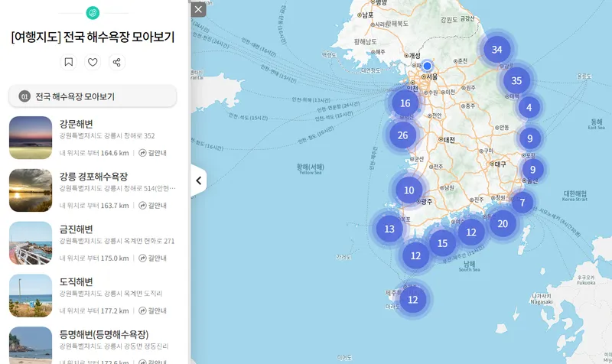The image size is (612, 364).
Task: Click distance text 177.2 km
Action: coord(115,311)
